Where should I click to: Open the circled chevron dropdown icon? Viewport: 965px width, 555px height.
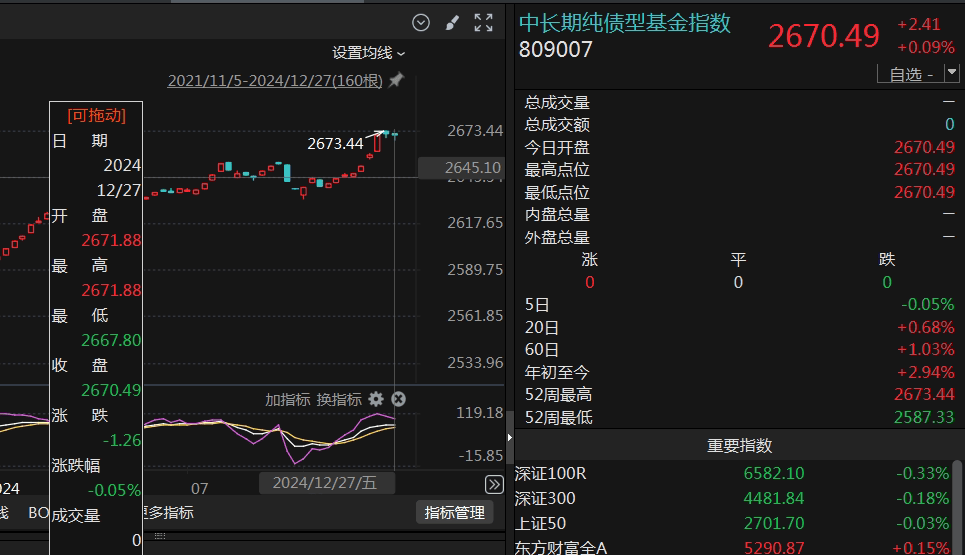click(x=421, y=23)
